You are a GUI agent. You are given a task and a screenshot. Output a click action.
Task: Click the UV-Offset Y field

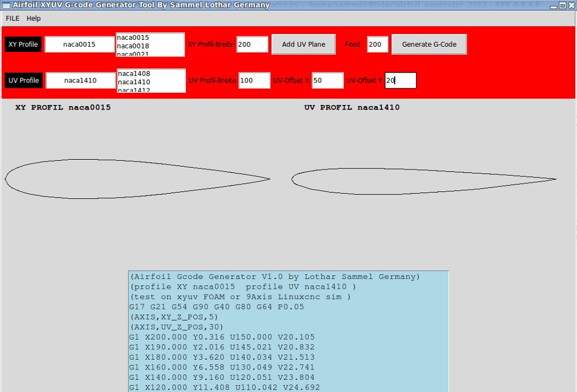400,80
